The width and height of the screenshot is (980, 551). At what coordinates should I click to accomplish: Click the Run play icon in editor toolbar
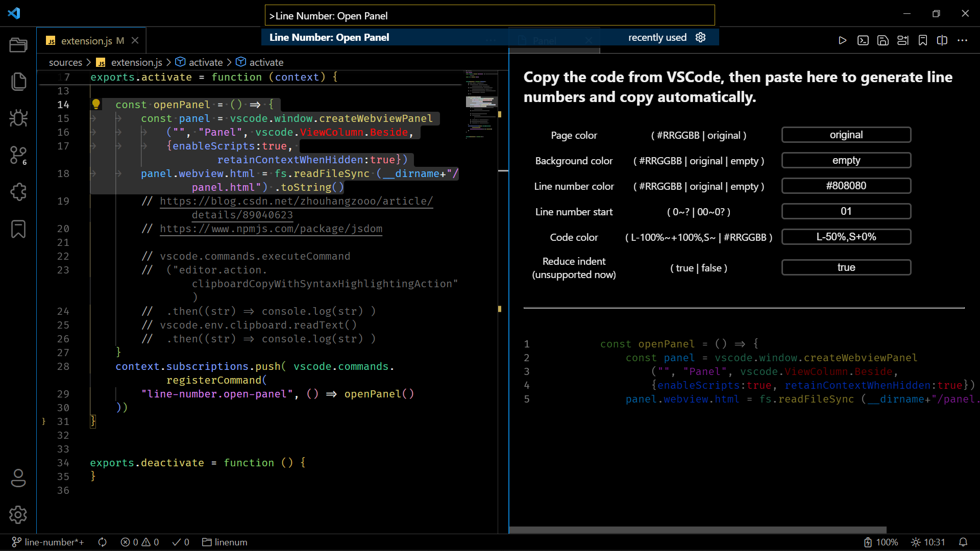point(842,41)
